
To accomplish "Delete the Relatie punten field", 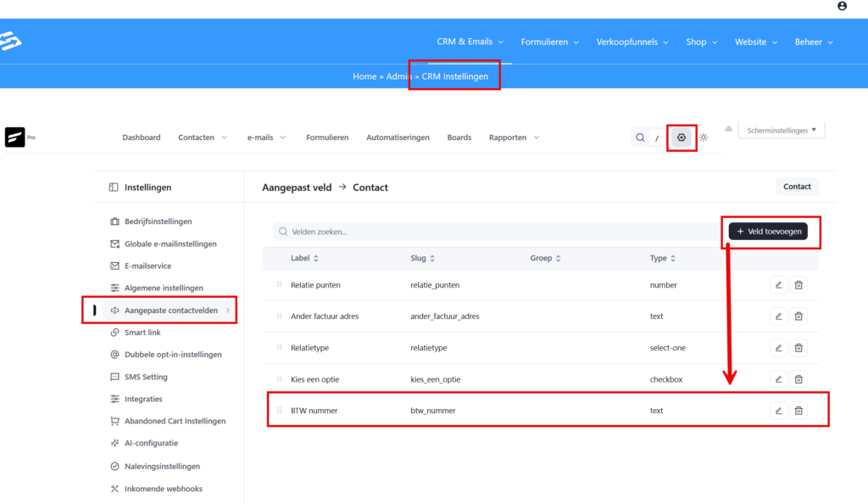I will coord(798,285).
